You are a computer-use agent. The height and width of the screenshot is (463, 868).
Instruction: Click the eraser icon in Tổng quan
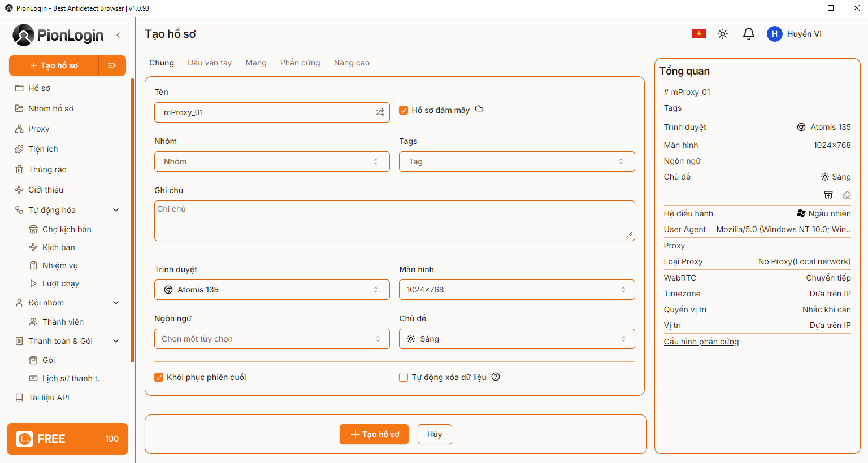pyautogui.click(x=847, y=195)
